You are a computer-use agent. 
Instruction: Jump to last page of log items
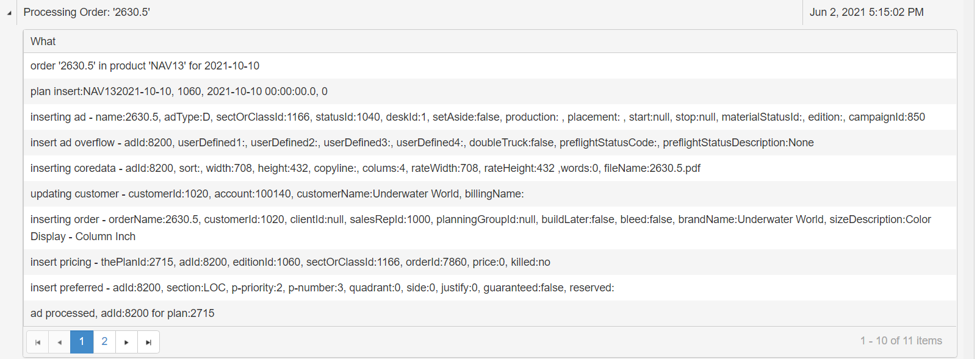pos(148,342)
